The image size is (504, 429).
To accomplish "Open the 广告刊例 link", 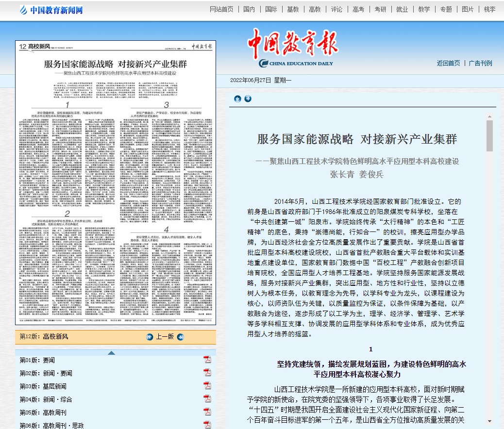I will (480, 63).
